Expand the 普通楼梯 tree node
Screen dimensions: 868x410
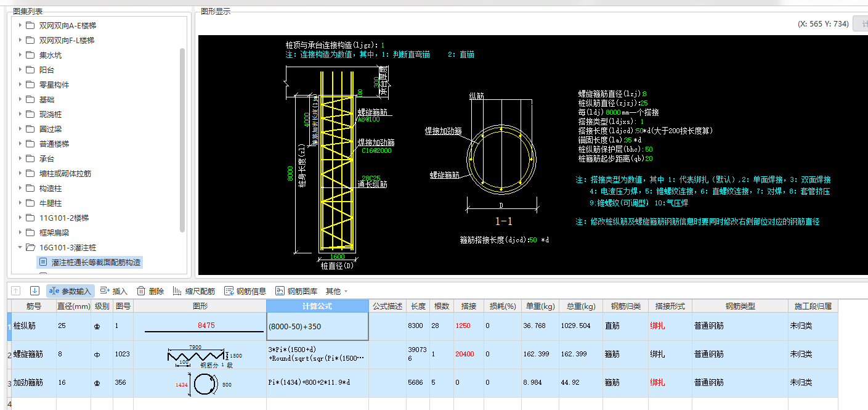(x=19, y=144)
